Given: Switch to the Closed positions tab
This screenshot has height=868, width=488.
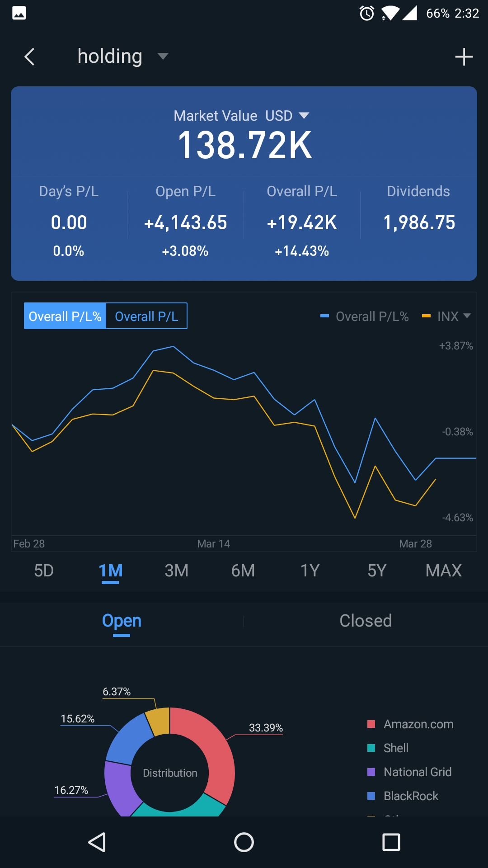Looking at the screenshot, I should (366, 621).
